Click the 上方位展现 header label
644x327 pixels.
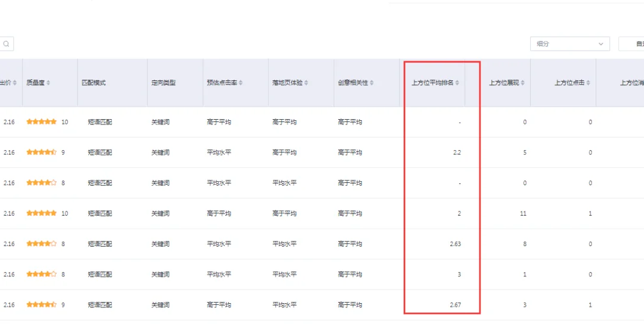(x=504, y=83)
